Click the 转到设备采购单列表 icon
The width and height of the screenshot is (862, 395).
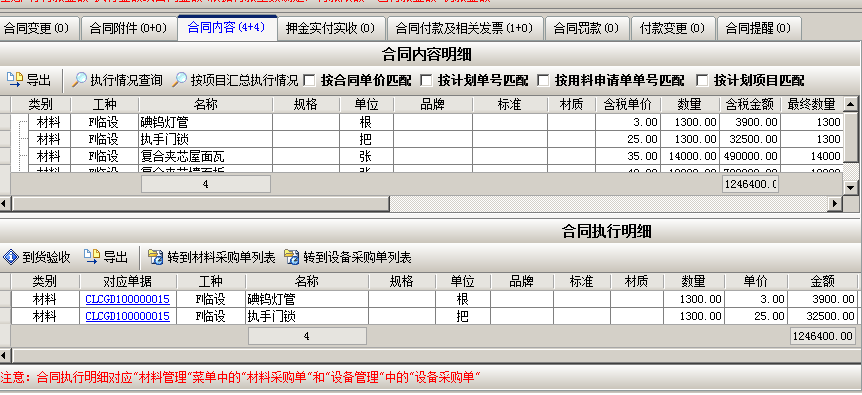(292, 257)
